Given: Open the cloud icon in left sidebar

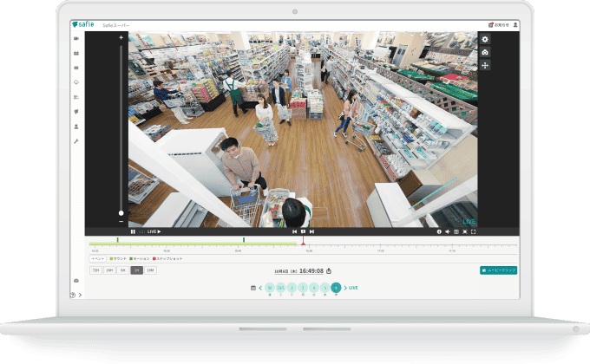Looking at the screenshot, I should [x=77, y=81].
